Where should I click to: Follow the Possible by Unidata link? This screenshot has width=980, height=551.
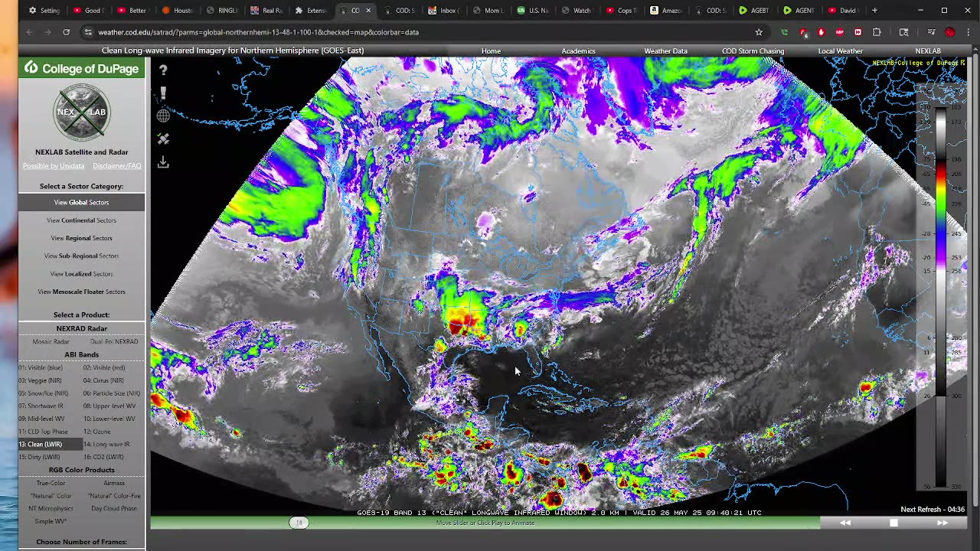(53, 166)
